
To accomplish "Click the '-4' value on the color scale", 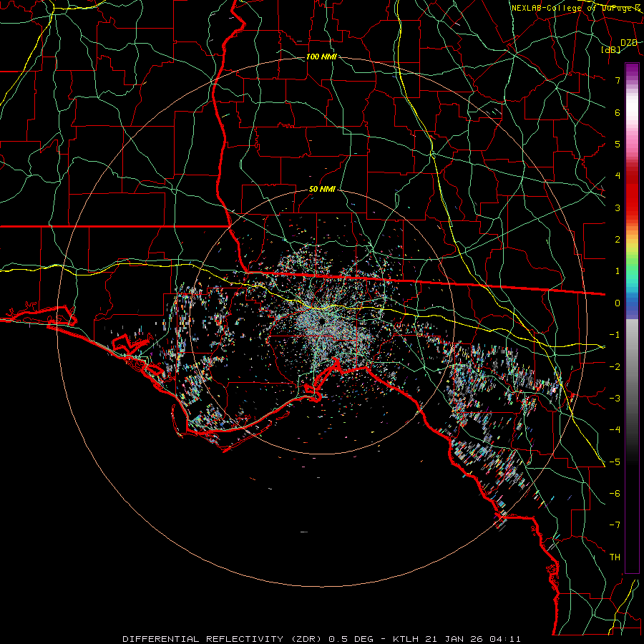I will 615,429.
